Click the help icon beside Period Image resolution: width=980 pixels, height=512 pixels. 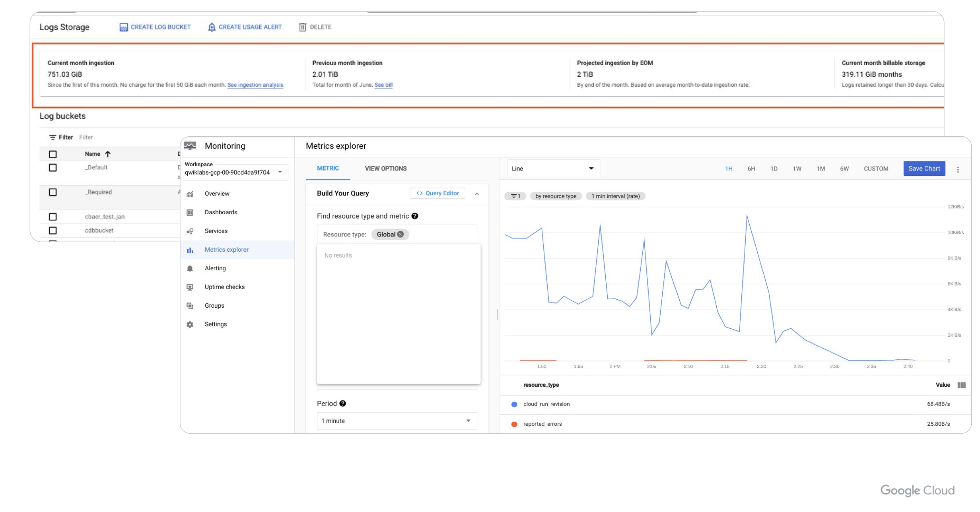point(343,403)
